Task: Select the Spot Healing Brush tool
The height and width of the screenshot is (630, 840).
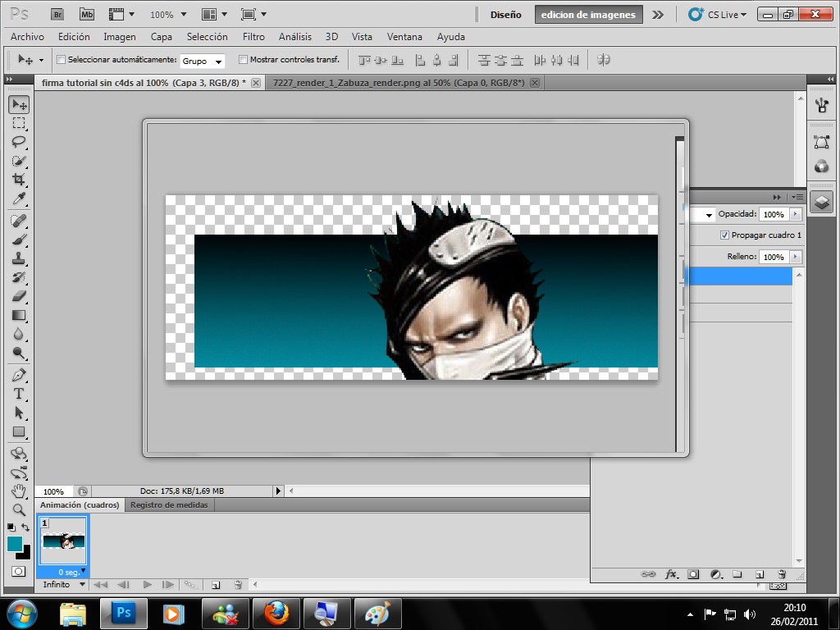Action: pos(19,221)
